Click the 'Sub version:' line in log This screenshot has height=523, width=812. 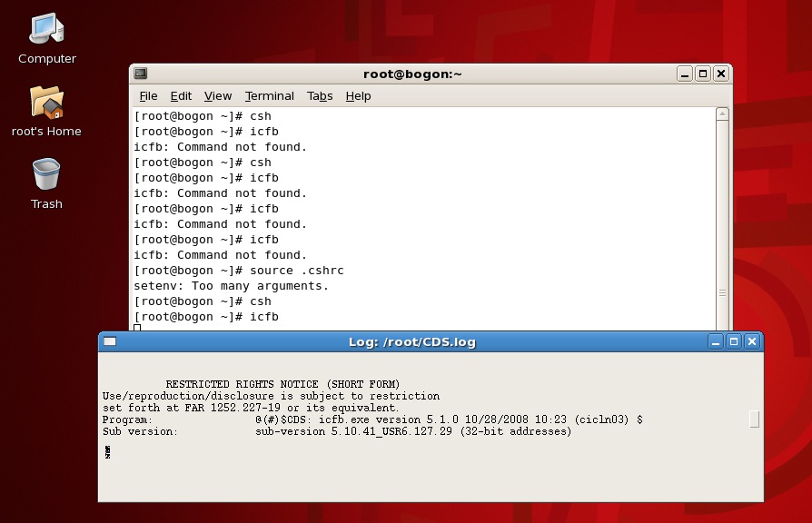(x=337, y=431)
